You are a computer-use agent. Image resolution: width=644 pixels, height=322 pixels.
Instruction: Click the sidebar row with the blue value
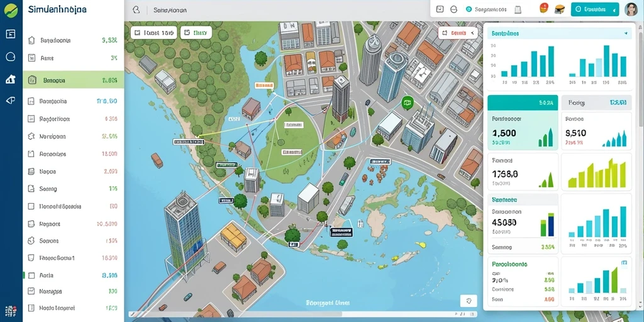pyautogui.click(x=74, y=101)
